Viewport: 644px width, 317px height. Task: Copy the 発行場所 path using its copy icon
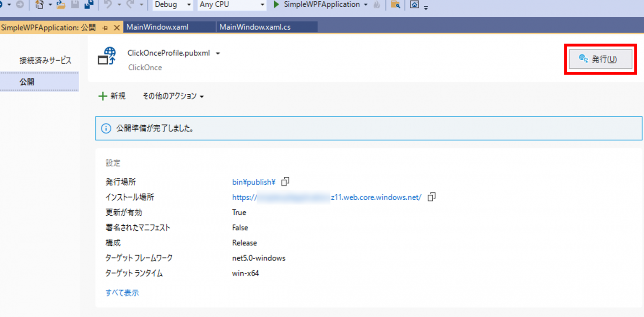click(x=285, y=181)
